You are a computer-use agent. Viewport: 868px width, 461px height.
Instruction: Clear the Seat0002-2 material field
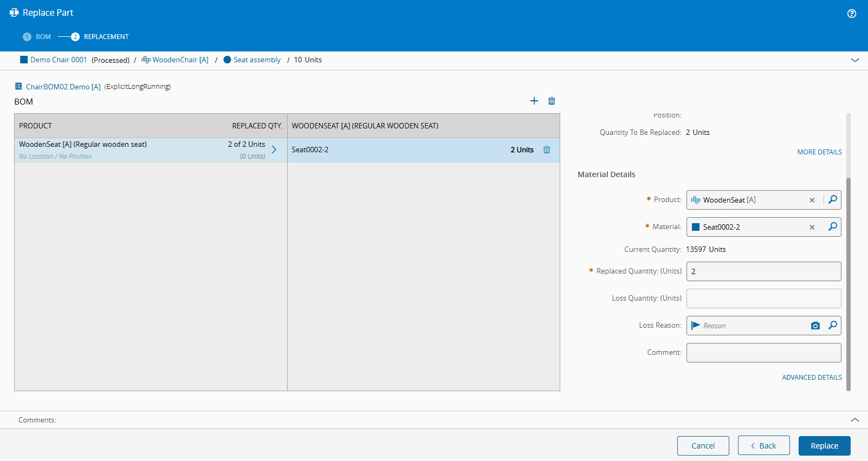[x=812, y=228]
